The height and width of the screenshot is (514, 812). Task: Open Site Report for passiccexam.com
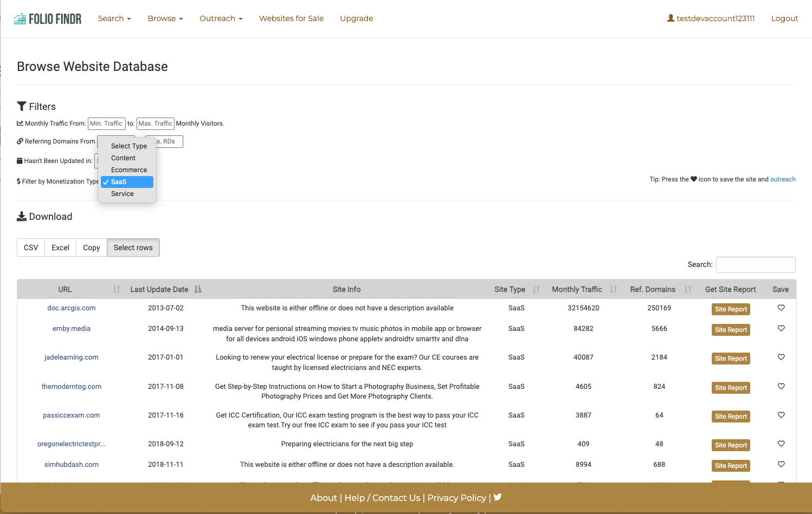tap(731, 417)
